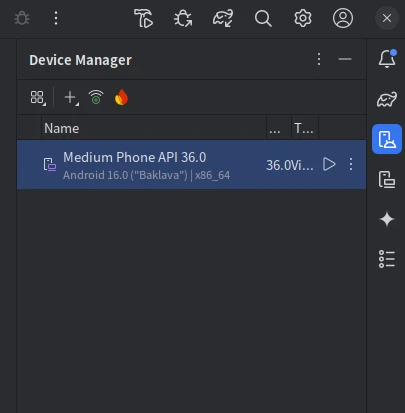Open Firebase device streaming icon

pos(121,97)
